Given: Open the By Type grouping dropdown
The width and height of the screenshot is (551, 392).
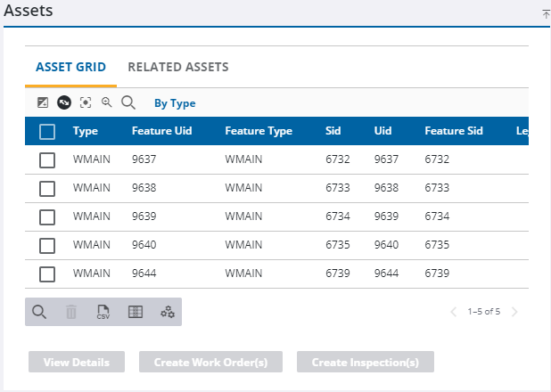Looking at the screenshot, I should click(175, 103).
